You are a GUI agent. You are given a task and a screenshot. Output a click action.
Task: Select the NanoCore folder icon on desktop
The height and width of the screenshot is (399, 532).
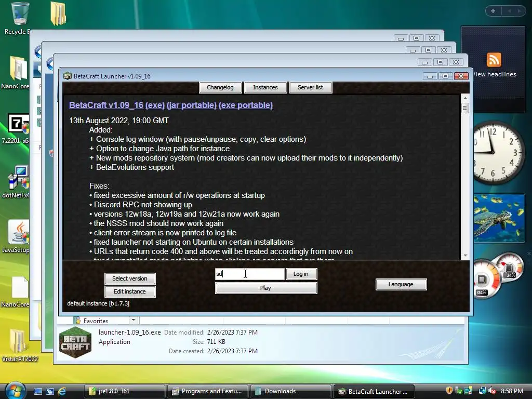(x=16, y=72)
